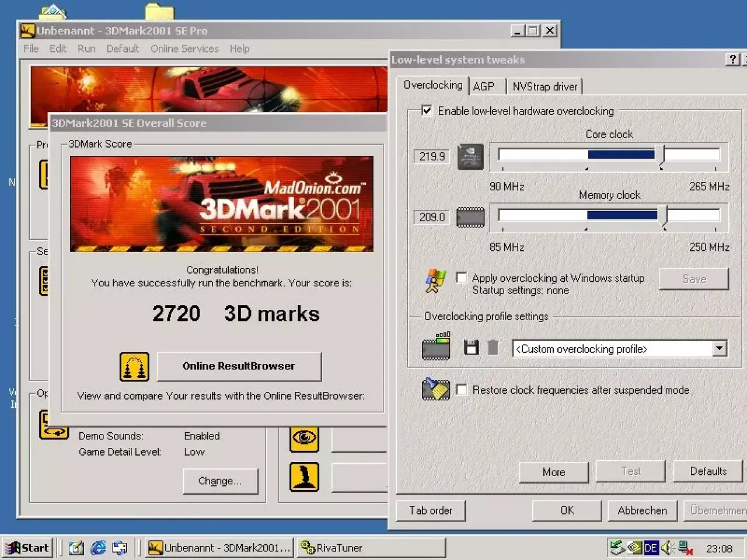The width and height of the screenshot is (747, 560).
Task: Open the Online Services menu
Action: pyautogui.click(x=184, y=48)
